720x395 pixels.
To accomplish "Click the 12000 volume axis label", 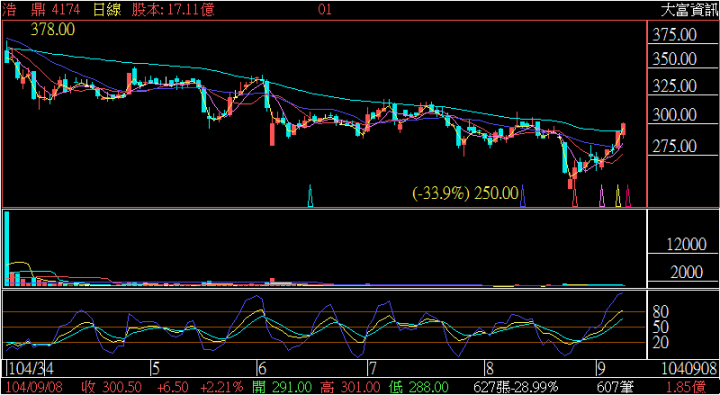I will (x=686, y=244).
